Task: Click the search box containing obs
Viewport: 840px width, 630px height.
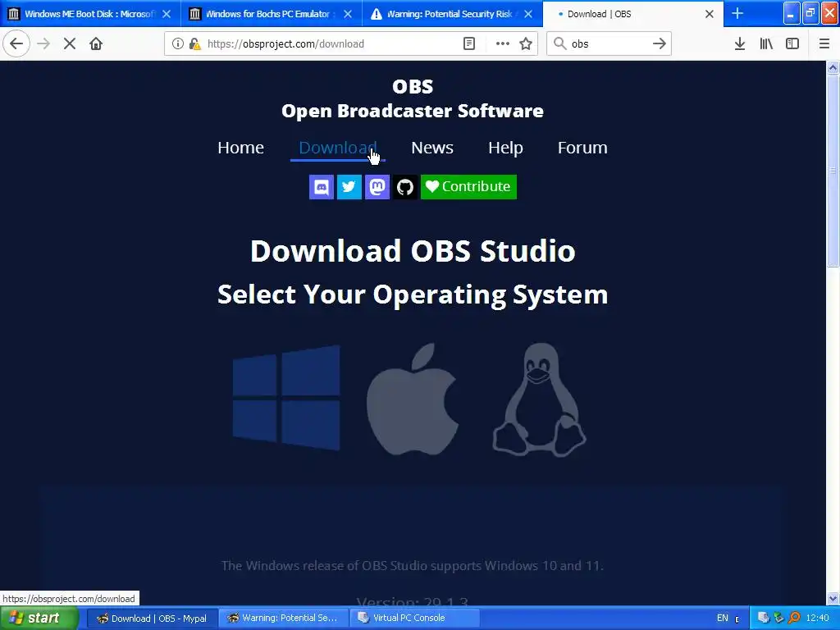Action: pyautogui.click(x=609, y=43)
